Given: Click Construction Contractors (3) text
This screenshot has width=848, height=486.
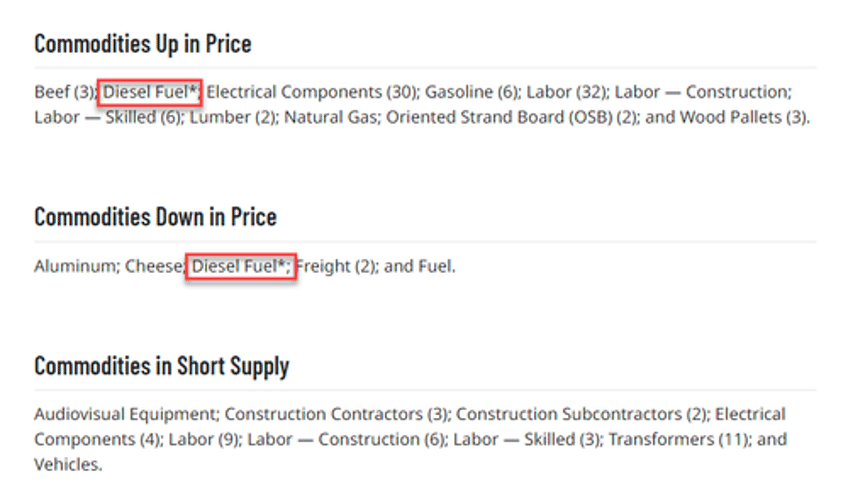Looking at the screenshot, I should [x=336, y=414].
